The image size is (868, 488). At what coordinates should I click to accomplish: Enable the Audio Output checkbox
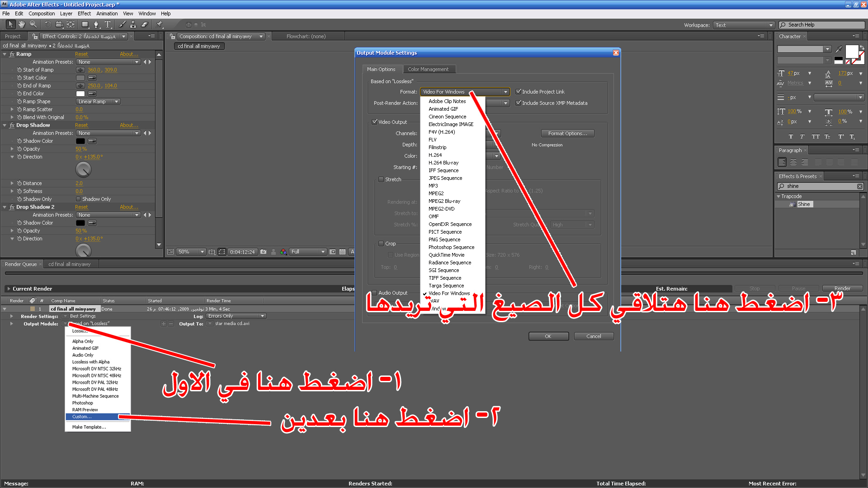coord(374,292)
